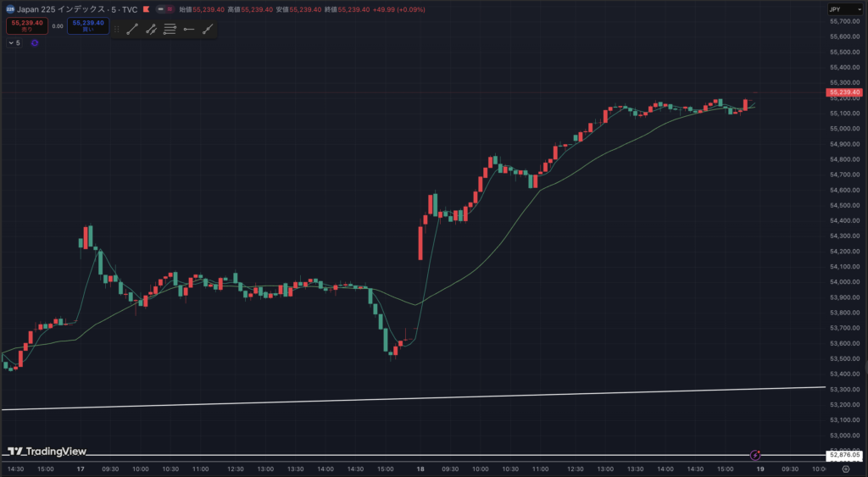Screen dimensions: 868x477
Task: Click the red 55,239.40 price label on axis
Action: tap(845, 92)
